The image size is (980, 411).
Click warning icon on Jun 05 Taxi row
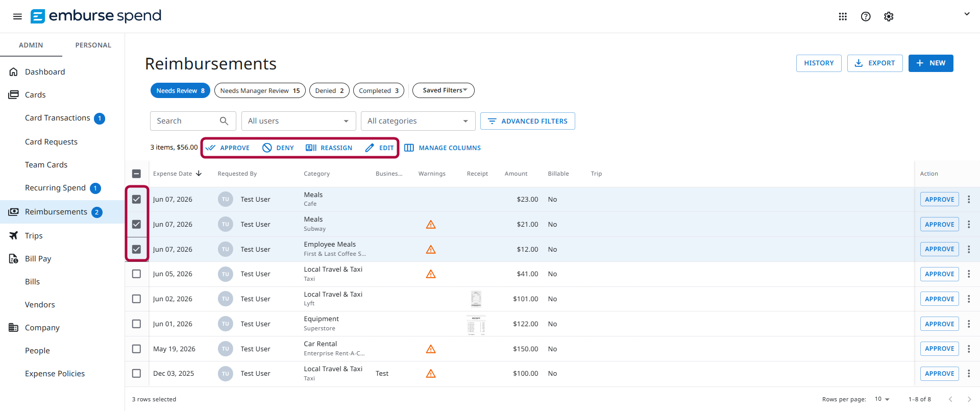tap(431, 274)
